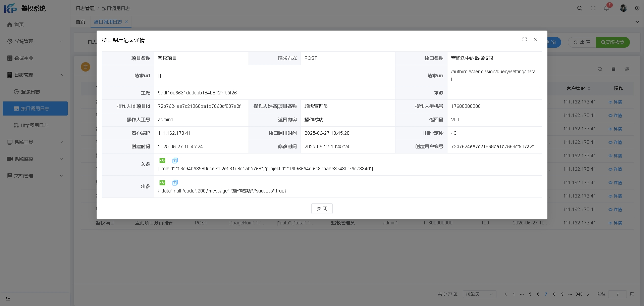The height and width of the screenshot is (306, 644).
Task: Toggle browser fullscreen icon in header
Action: pos(593,8)
